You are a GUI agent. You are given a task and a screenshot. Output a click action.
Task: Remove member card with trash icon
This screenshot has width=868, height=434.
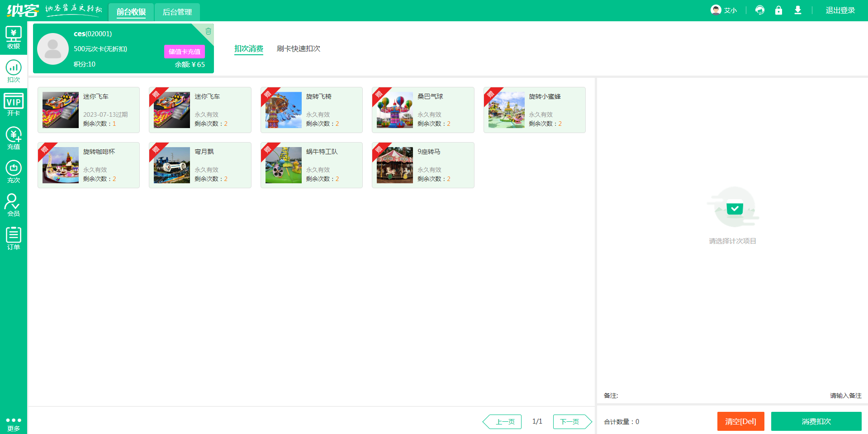point(208,31)
